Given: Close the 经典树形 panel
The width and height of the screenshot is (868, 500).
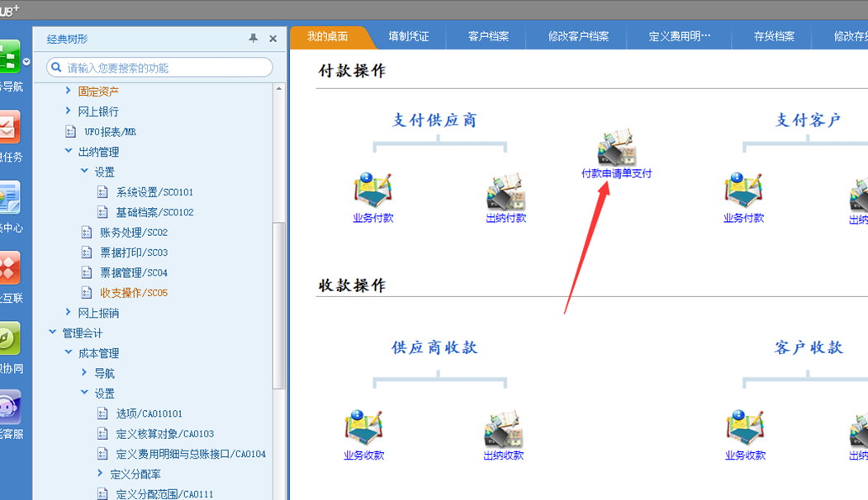Looking at the screenshot, I should (273, 38).
